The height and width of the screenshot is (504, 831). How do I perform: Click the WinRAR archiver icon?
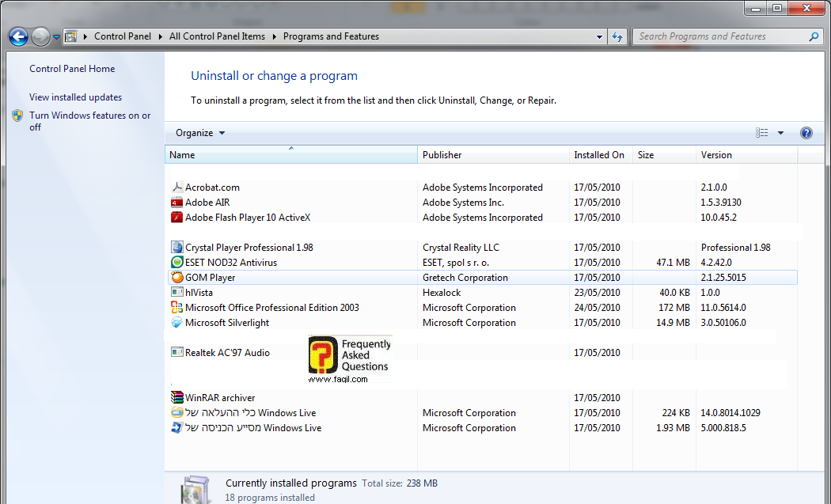point(177,398)
